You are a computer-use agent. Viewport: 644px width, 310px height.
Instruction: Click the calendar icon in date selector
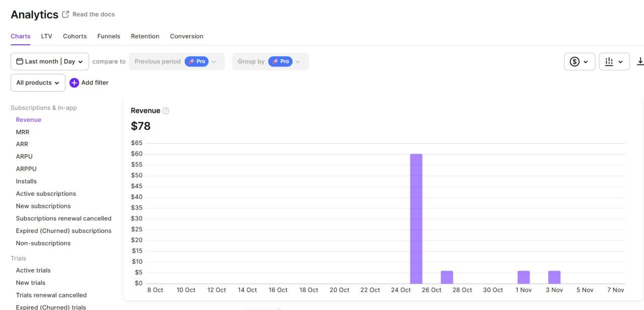click(18, 61)
